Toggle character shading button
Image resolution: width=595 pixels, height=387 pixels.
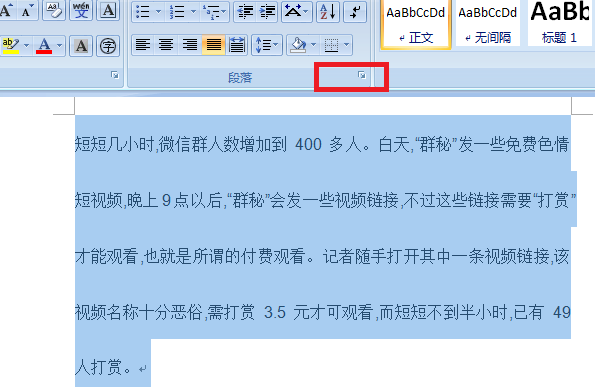81,46
